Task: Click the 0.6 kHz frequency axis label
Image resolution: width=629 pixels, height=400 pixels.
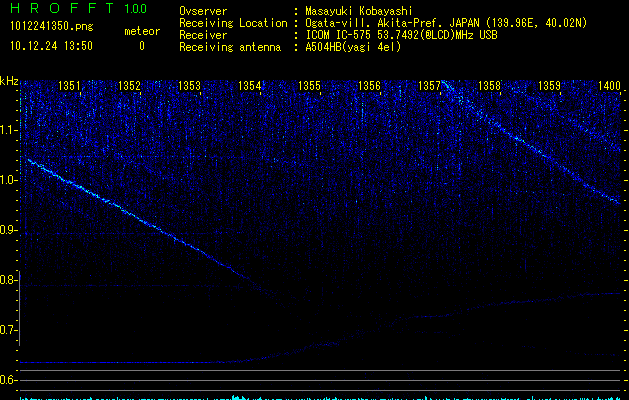Action: coord(9,380)
